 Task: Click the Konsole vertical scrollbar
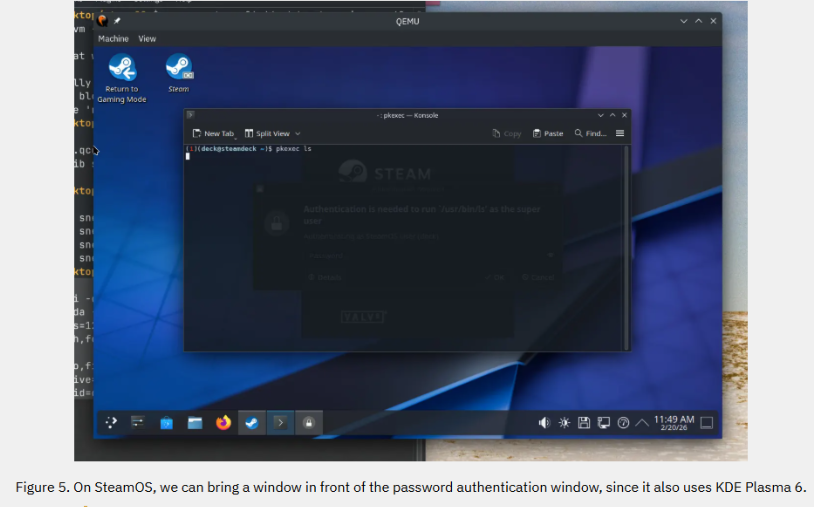point(626,248)
